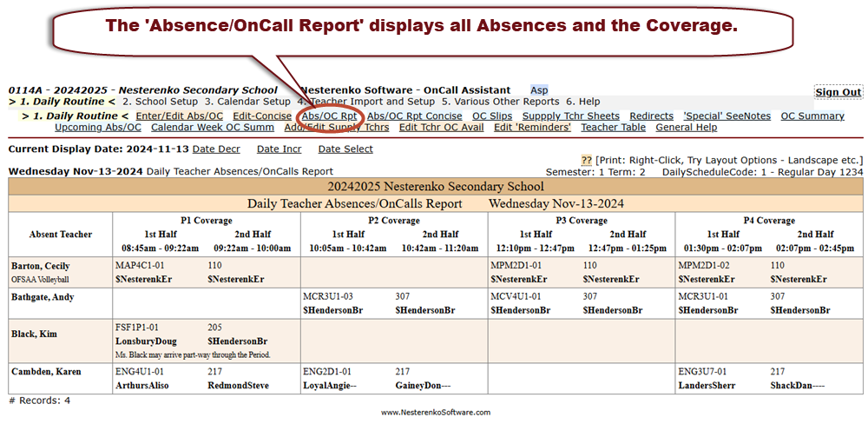Go to OC Slips
The width and height of the screenshot is (868, 437).
(491, 116)
